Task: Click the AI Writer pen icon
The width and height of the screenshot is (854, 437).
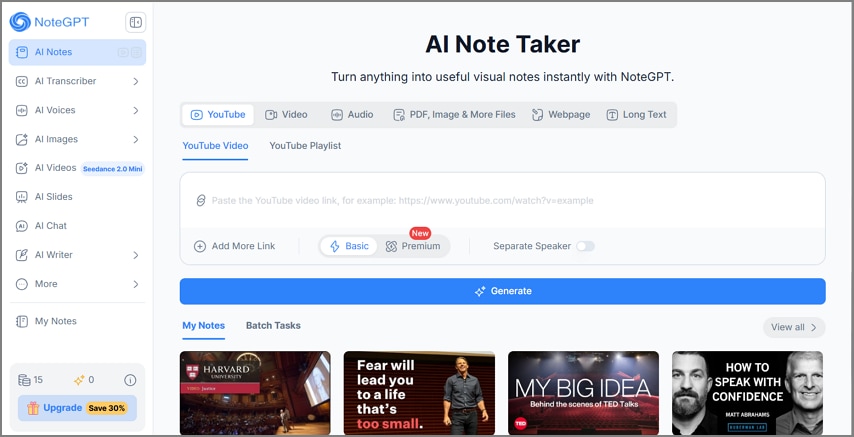Action: point(22,255)
